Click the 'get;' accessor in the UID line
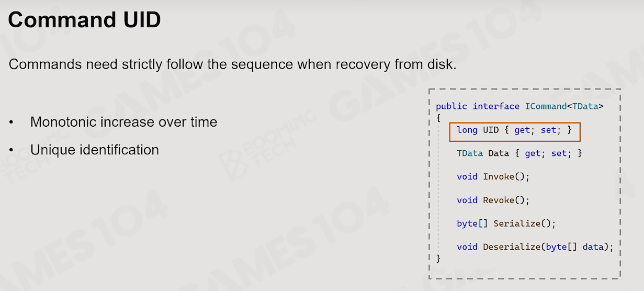The height and width of the screenshot is (291, 644). click(x=525, y=130)
